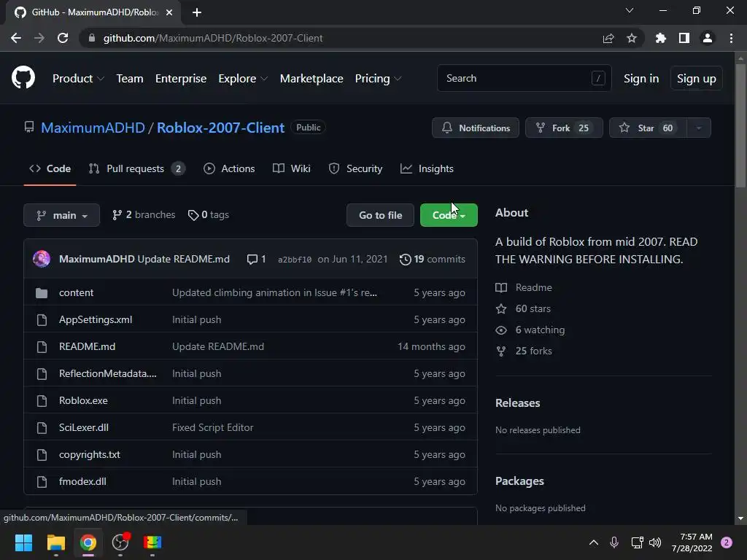Screen dimensions: 747x560
Task: Expand the Star lists dropdown arrow
Action: click(x=699, y=128)
